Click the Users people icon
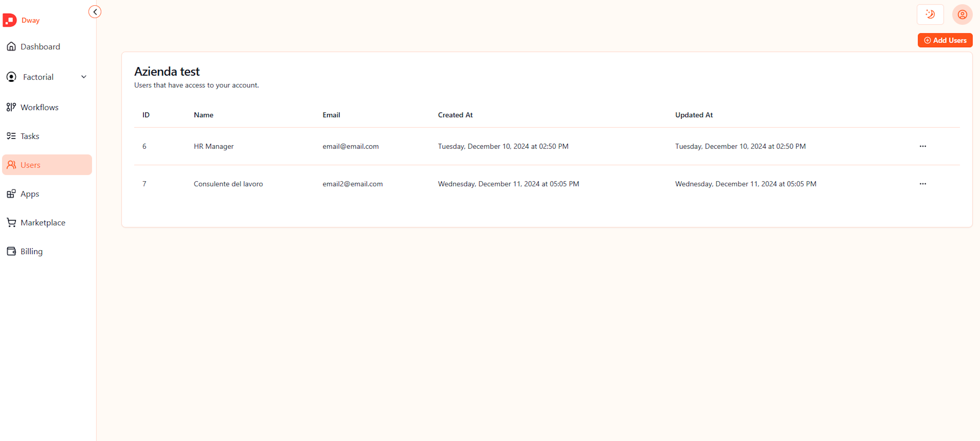This screenshot has width=980, height=441. pyautogui.click(x=11, y=165)
